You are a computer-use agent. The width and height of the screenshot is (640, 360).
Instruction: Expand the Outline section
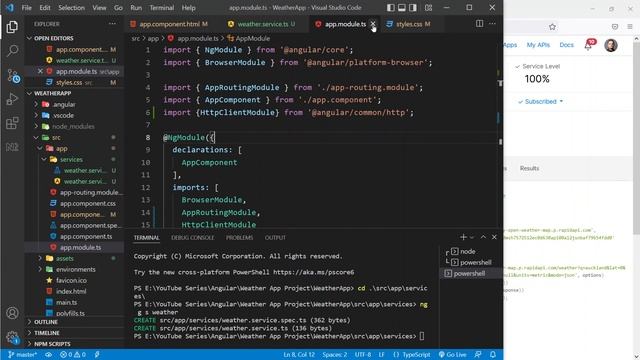pos(46,322)
